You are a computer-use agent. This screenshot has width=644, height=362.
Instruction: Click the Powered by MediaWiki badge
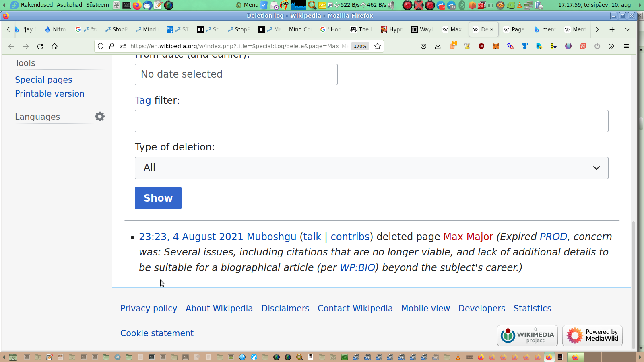point(592,335)
